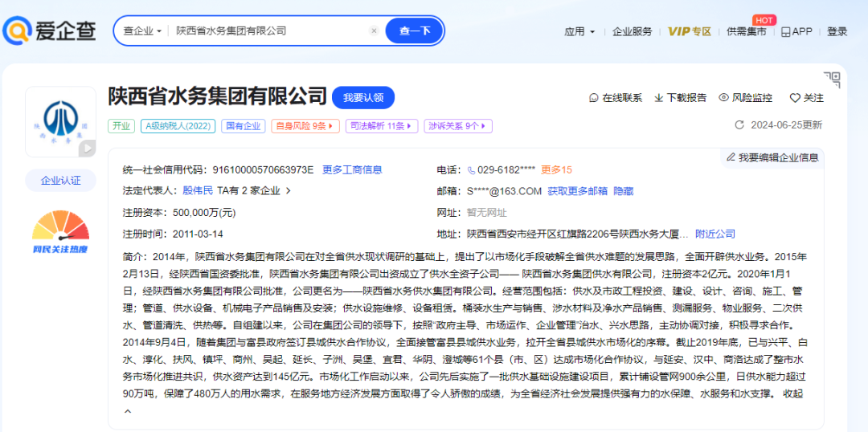868x432 pixels.
Task: Open 企业服务 in top navigation
Action: 632,31
